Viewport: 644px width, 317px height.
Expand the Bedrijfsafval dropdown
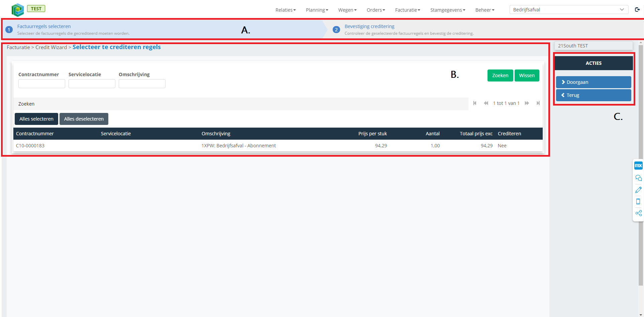[x=569, y=10]
